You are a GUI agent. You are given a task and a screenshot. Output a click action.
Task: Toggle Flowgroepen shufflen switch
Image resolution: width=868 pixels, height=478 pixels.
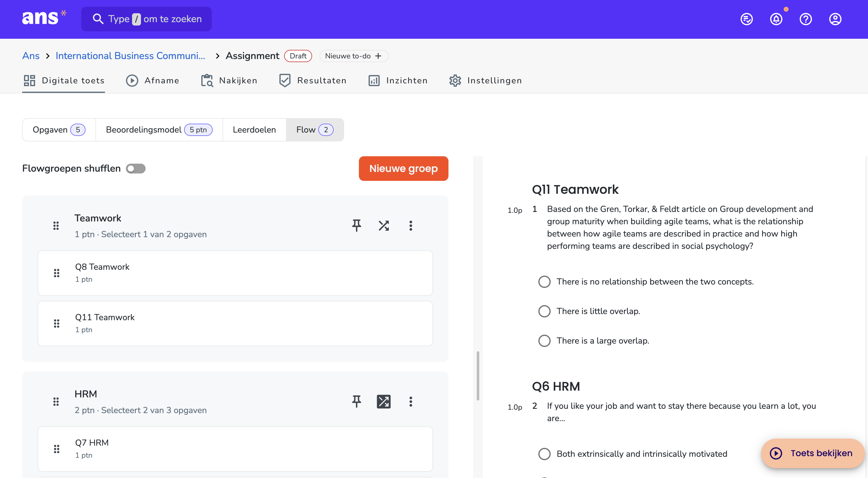tap(135, 168)
